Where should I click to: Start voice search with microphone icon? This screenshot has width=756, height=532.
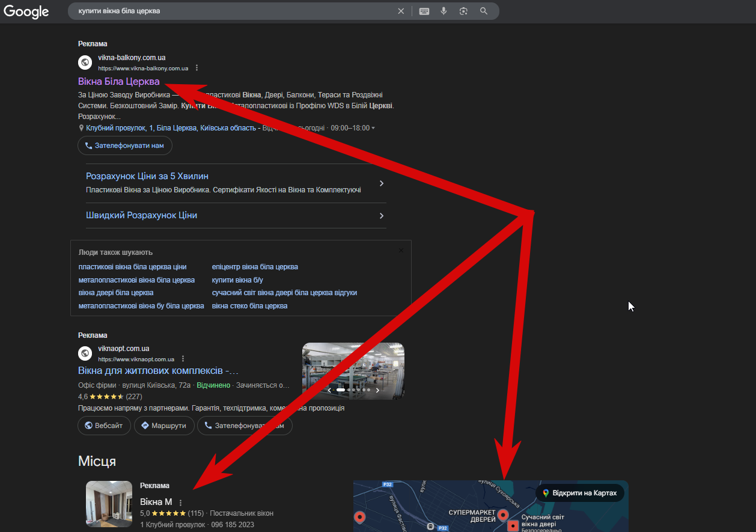point(444,11)
